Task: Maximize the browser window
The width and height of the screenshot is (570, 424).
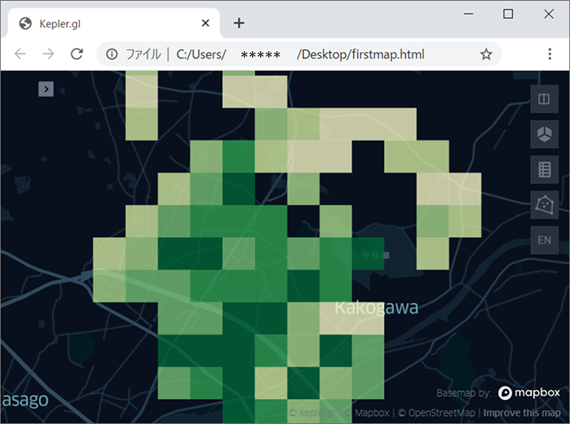Action: [x=508, y=14]
